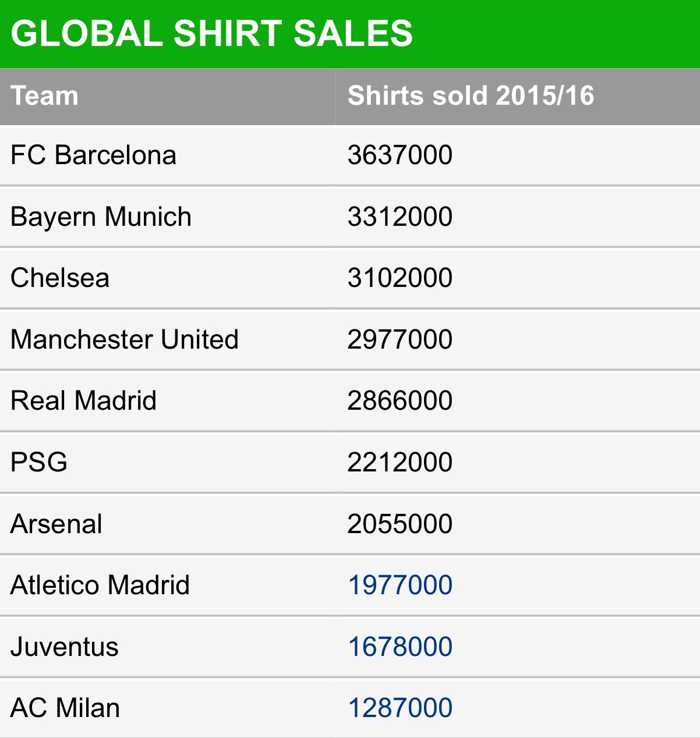Click the AC Milan 1287000 link
Image resolution: width=700 pixels, height=738 pixels.
(400, 708)
